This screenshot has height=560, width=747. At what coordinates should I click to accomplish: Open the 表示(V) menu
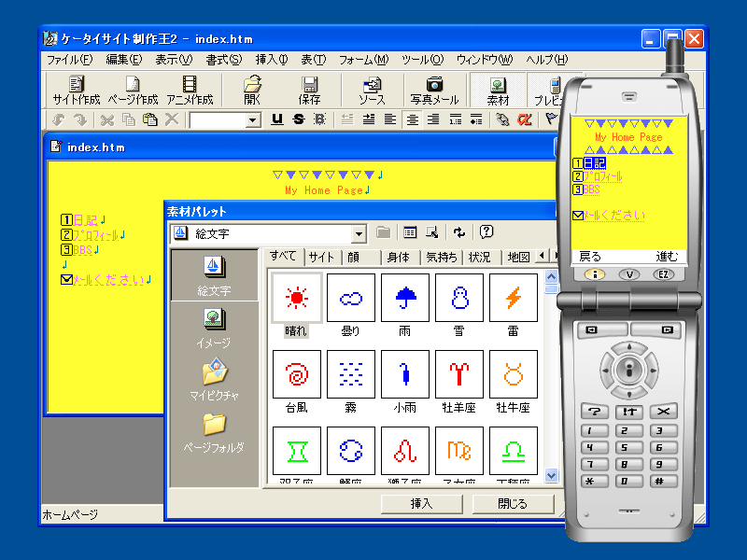174,60
